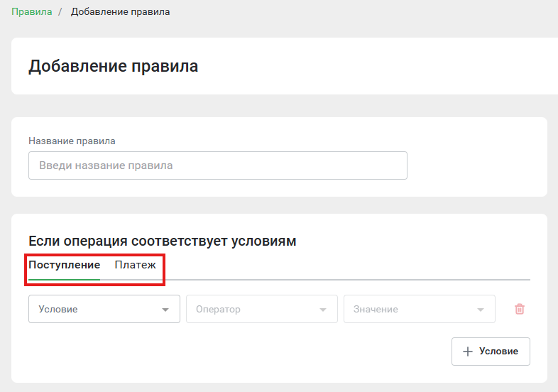The image size is (558, 392).
Task: Delete the condition row with trash icon
Action: click(519, 309)
